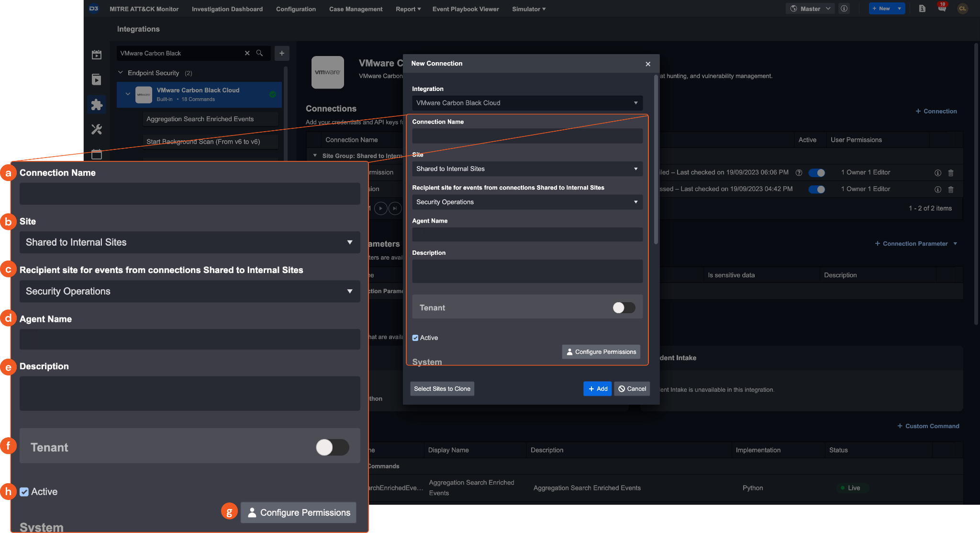
Task: Open the document icon in top bar
Action: tap(922, 9)
